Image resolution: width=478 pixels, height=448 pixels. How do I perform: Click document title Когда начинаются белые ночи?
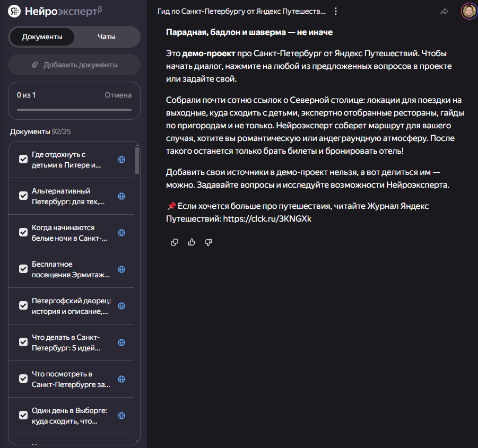[69, 233]
